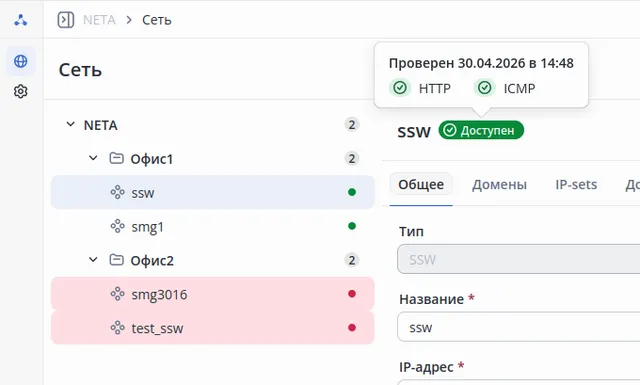Click the Название field label
This screenshot has height=385, width=640.
[431, 299]
